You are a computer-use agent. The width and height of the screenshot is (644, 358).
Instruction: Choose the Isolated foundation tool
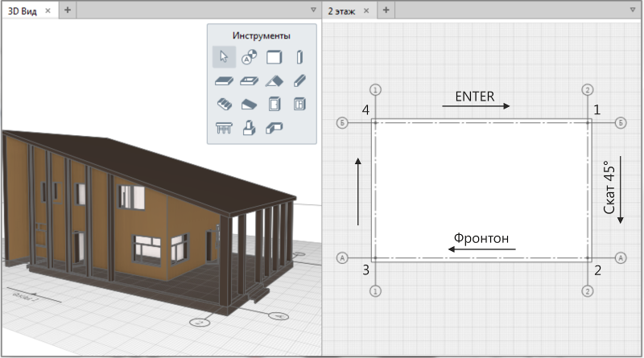(249, 128)
